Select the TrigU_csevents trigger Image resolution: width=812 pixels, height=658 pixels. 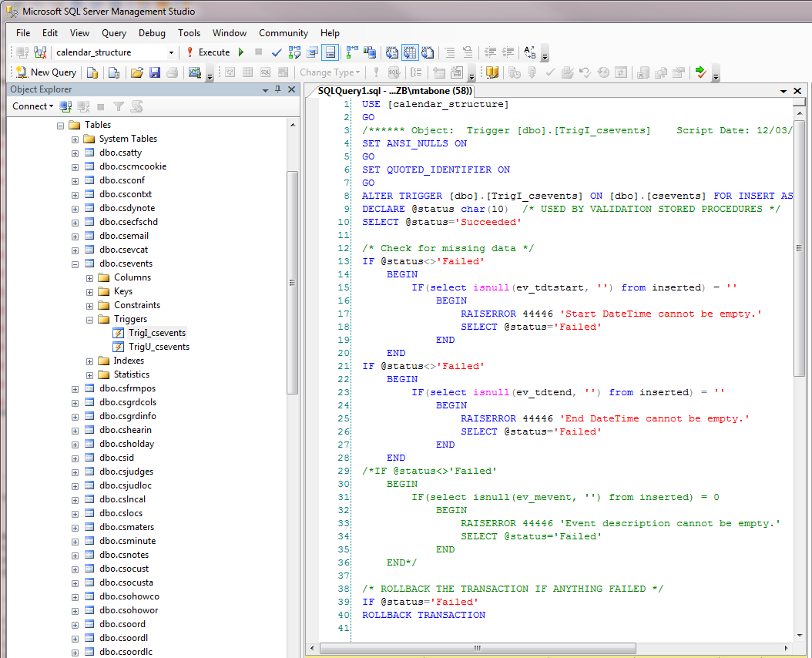[x=159, y=347]
